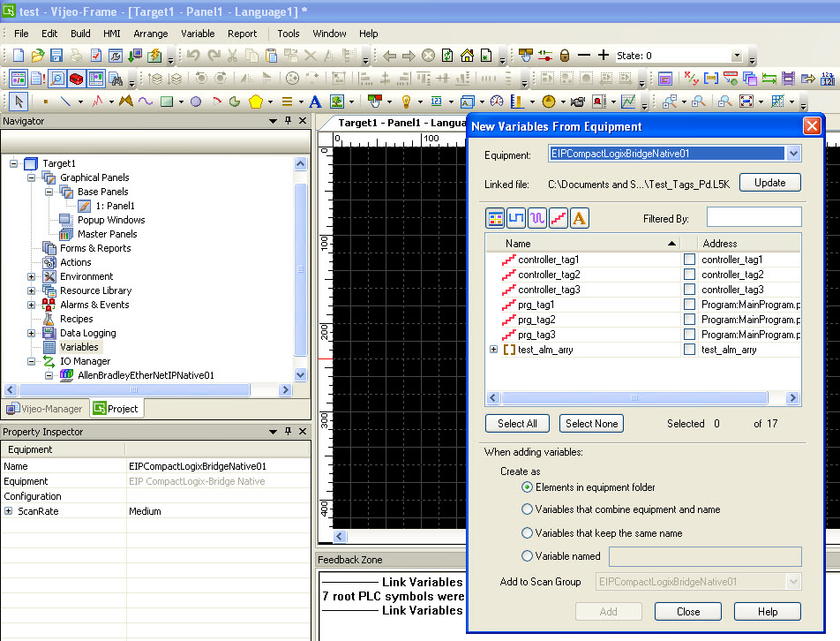Click the red stop build icon
The width and height of the screenshot is (840, 641).
click(77, 79)
